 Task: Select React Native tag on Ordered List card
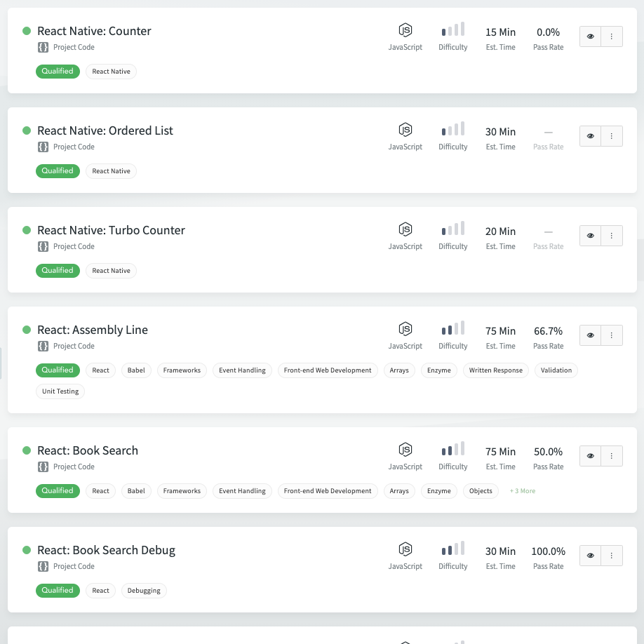[x=111, y=171]
